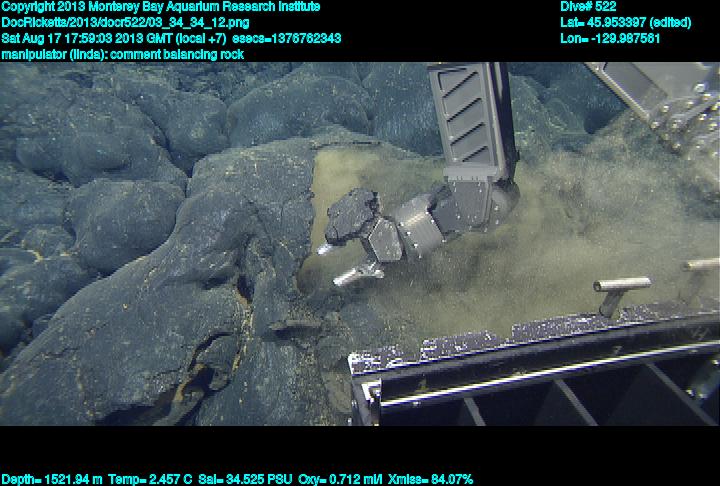
Task: Click the MBARI copyright text overlay
Action: tap(160, 7)
